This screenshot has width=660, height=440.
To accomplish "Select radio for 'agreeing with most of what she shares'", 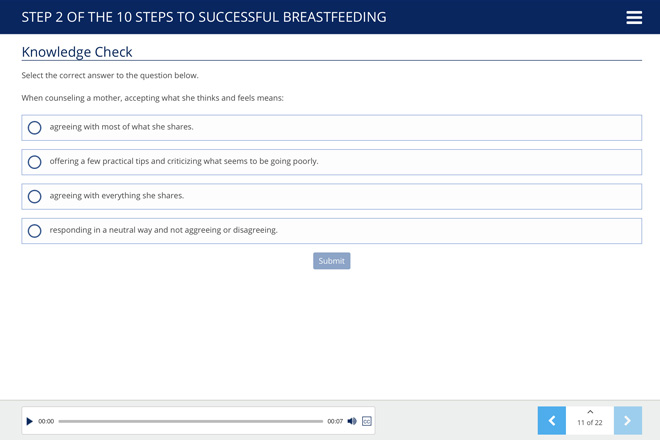I will pos(35,128).
